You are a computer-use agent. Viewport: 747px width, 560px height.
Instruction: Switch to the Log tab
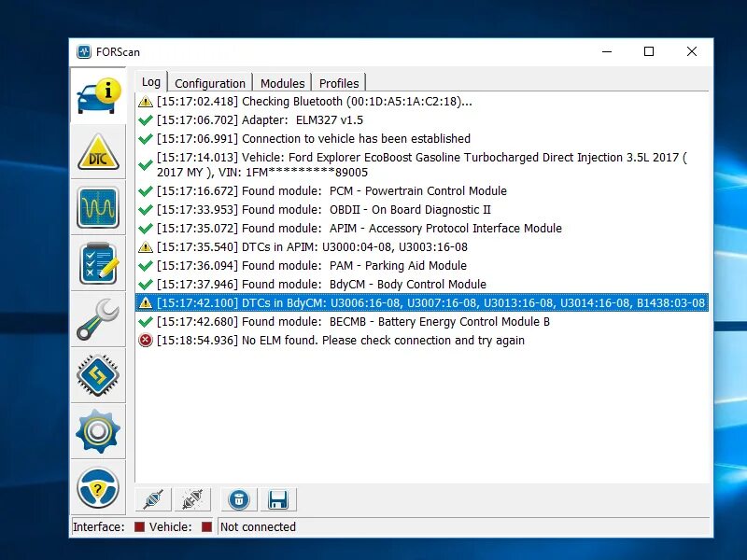click(151, 82)
